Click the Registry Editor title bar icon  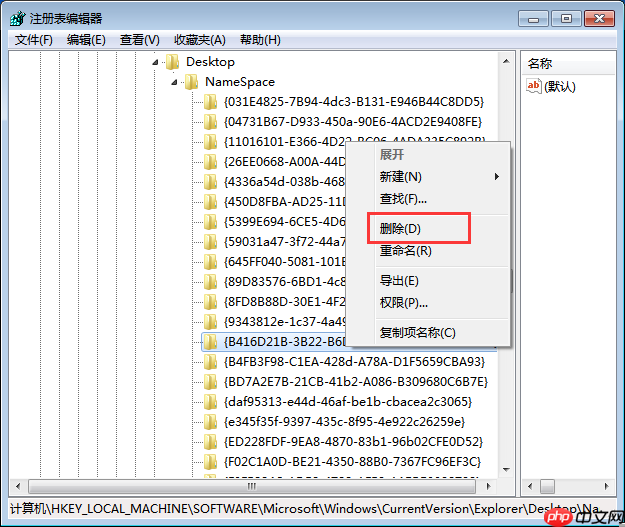[18, 18]
